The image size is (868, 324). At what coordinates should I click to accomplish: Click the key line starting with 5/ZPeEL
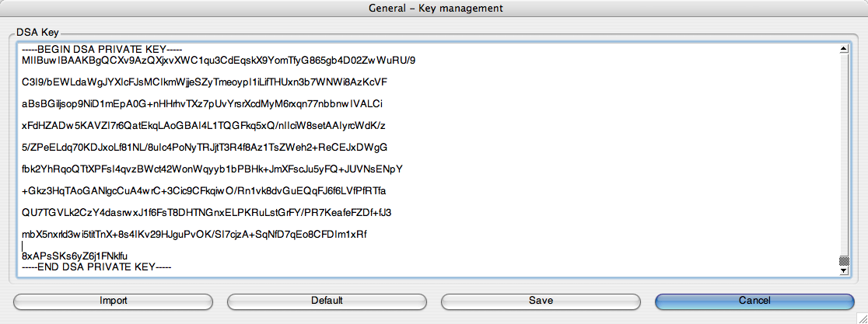205,148
